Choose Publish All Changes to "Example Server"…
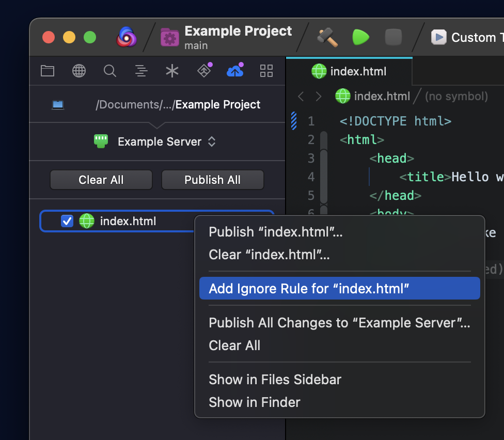The height and width of the screenshot is (440, 504). click(340, 323)
